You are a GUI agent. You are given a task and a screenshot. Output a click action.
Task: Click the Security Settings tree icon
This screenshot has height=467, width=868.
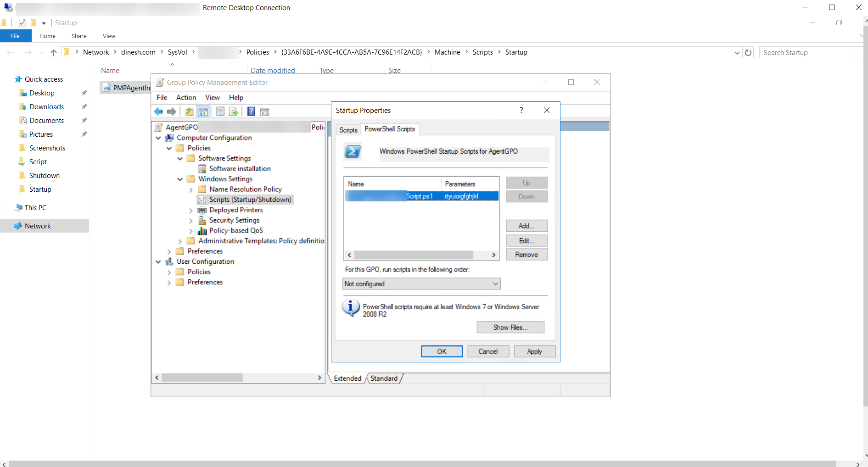coord(202,220)
